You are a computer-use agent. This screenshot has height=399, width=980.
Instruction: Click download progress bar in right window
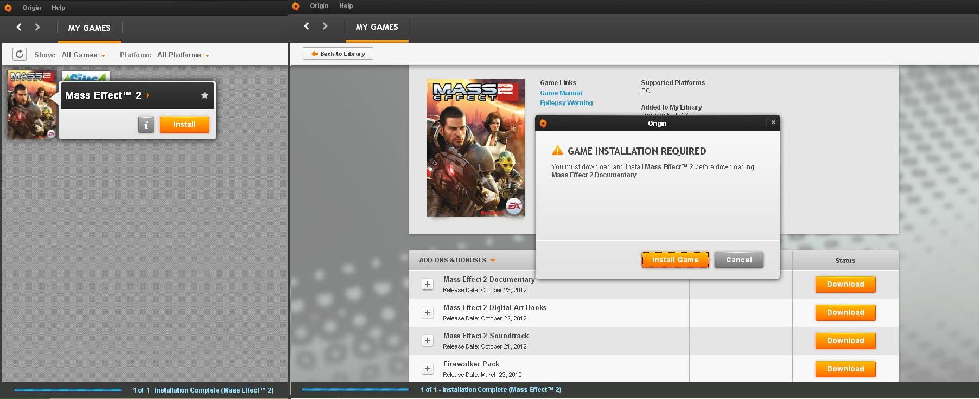pos(355,389)
